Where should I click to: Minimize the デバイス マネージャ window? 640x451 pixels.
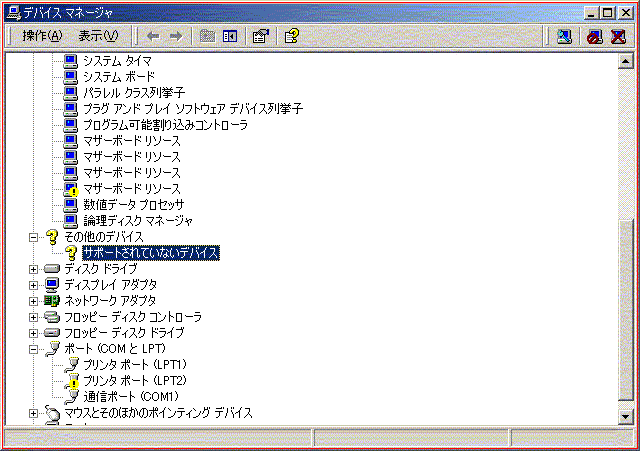(591, 13)
